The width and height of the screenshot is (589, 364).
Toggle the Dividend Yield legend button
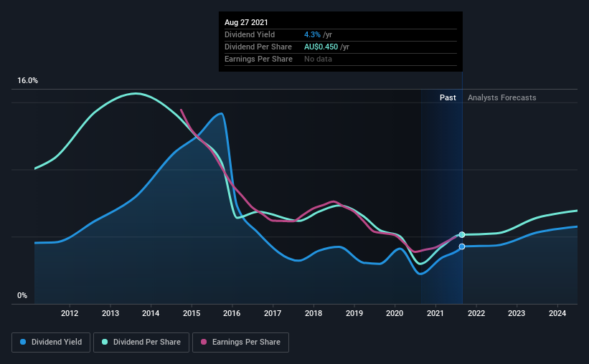point(51,343)
